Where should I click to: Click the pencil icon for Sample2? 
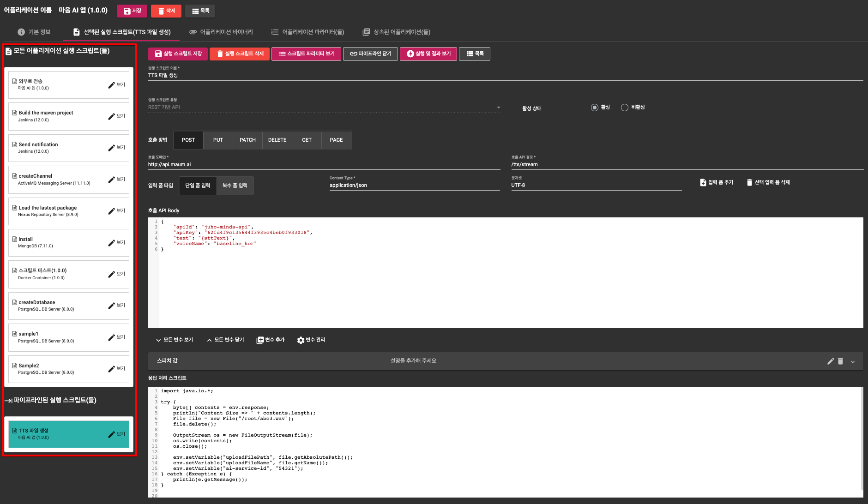[111, 369]
